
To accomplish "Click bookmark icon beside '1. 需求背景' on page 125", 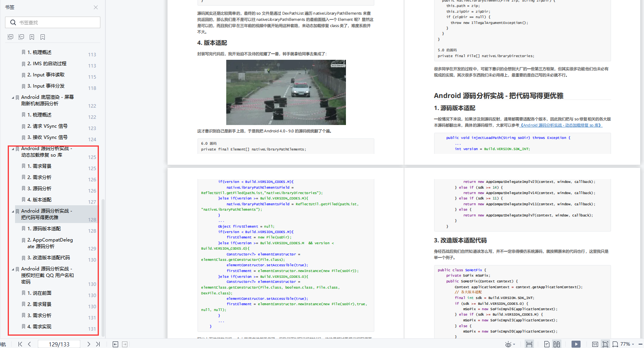I will [24, 166].
